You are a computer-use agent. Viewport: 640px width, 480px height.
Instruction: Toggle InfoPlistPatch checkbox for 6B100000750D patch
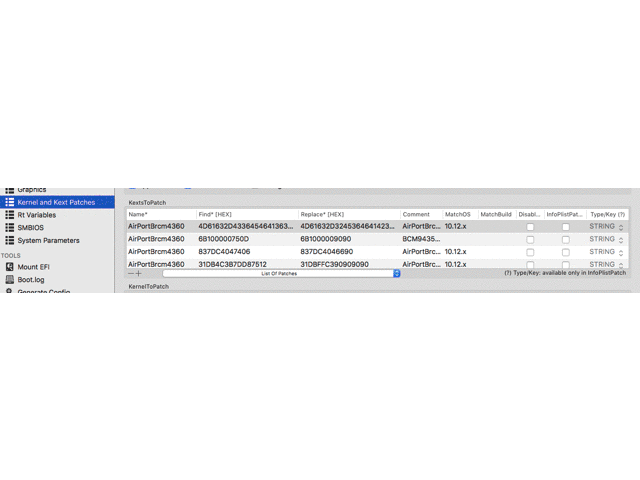point(566,240)
